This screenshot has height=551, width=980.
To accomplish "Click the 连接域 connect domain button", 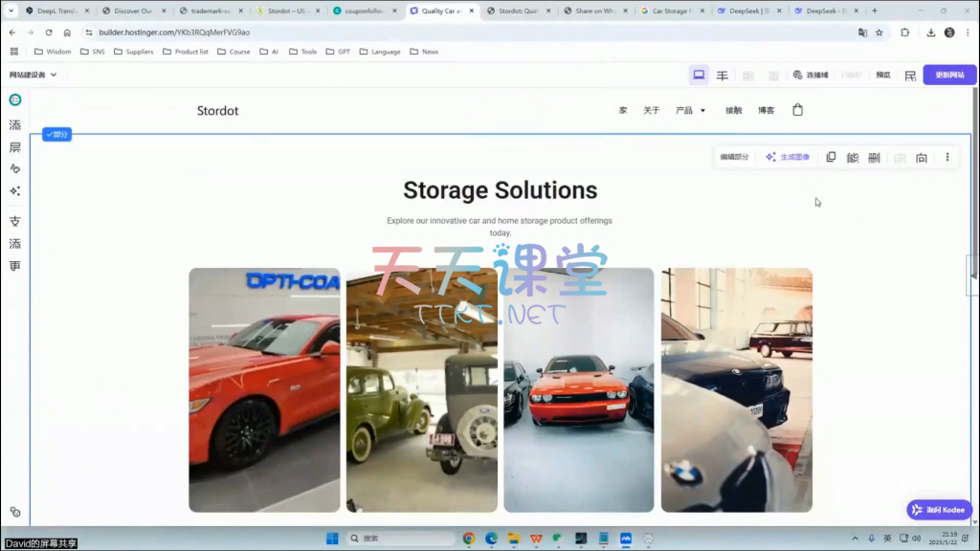I will point(811,75).
